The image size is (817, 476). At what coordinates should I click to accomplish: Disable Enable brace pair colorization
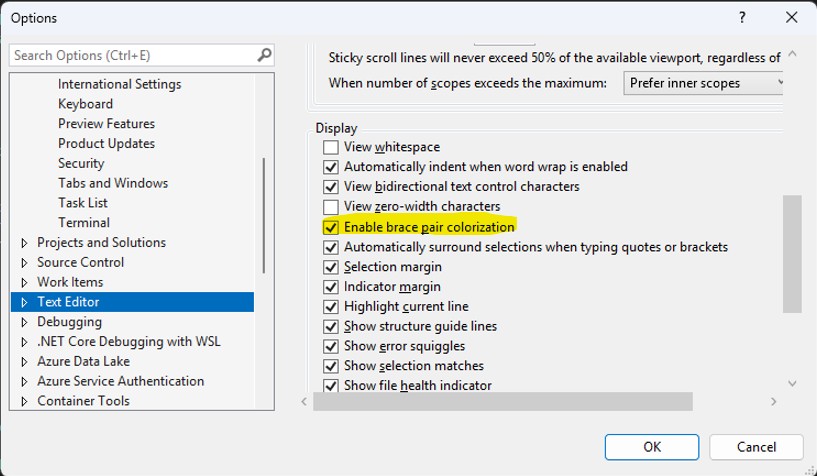tap(331, 227)
